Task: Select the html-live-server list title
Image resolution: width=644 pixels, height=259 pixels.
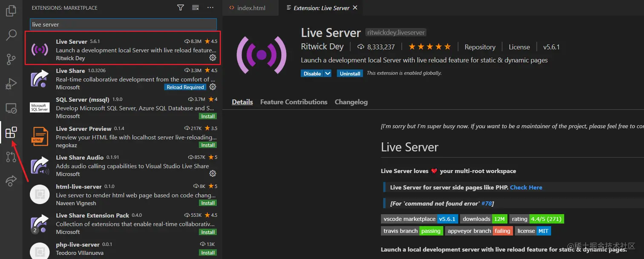Action: [79, 186]
